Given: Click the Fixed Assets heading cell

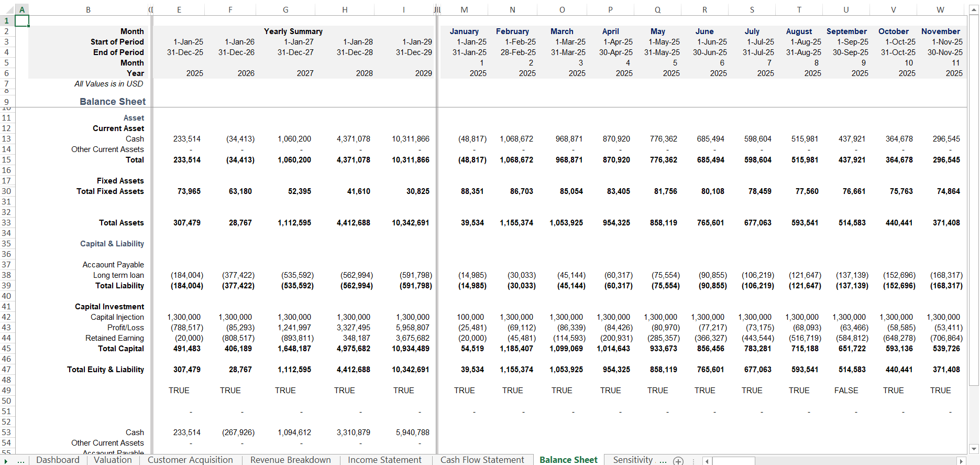Looking at the screenshot, I should [120, 181].
